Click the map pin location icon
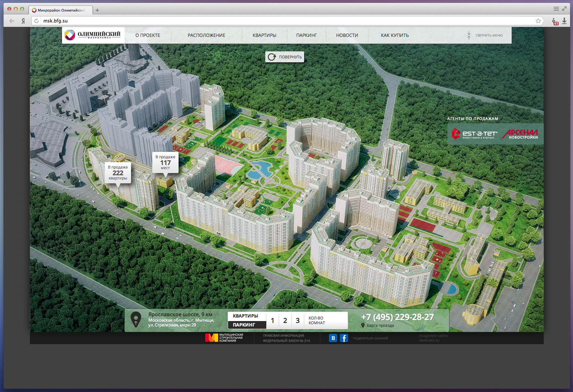 click(136, 319)
